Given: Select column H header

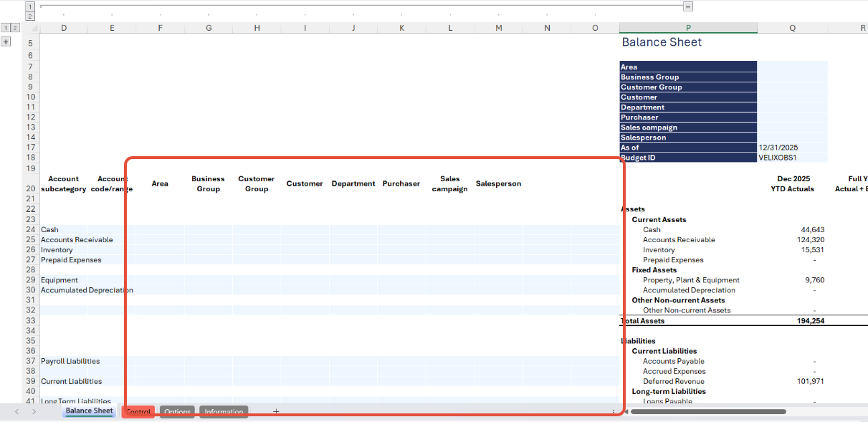Looking at the screenshot, I should (257, 28).
